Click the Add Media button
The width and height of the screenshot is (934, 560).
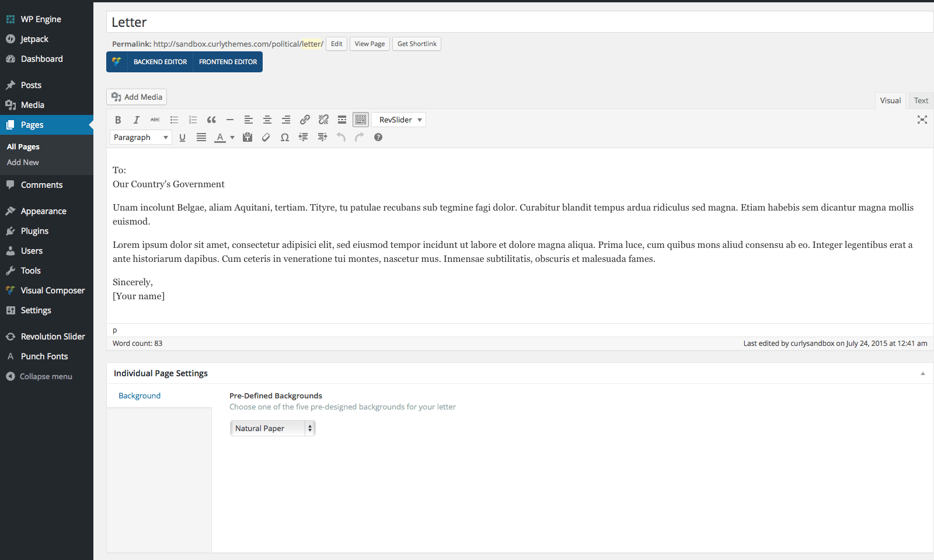click(137, 97)
